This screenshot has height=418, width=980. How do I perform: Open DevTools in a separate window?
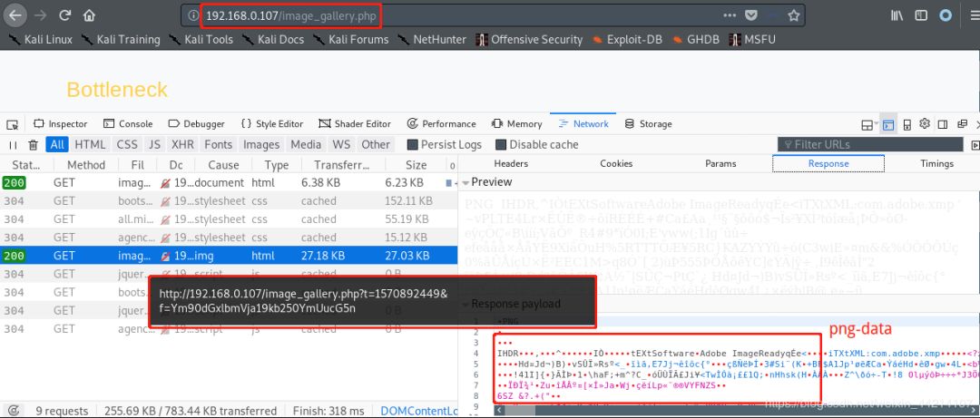962,123
